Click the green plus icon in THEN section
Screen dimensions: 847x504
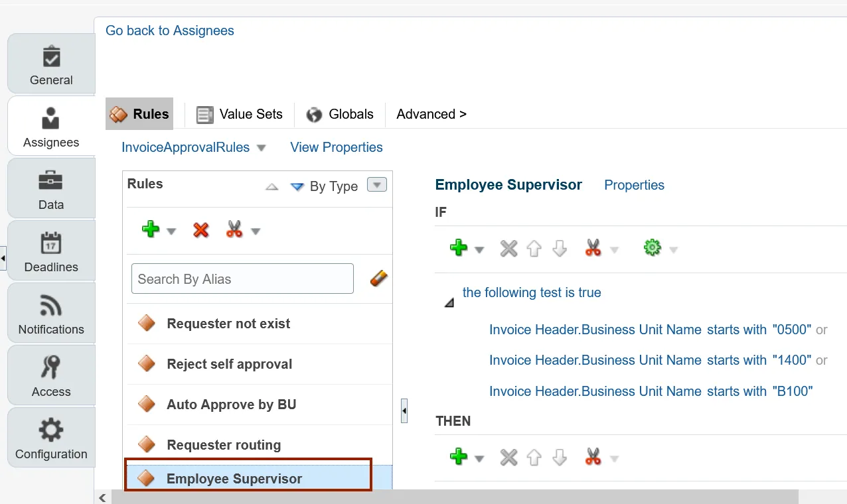[x=459, y=457]
